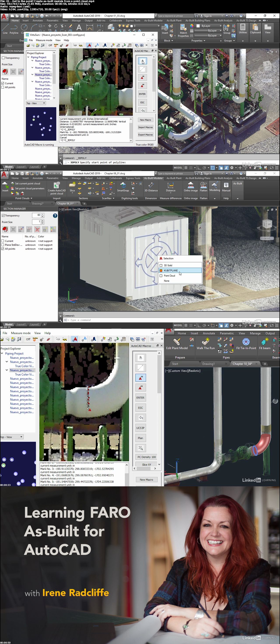Check Plane StdDev row checkbox
The width and height of the screenshot is (280, 644).
coord(3,245)
